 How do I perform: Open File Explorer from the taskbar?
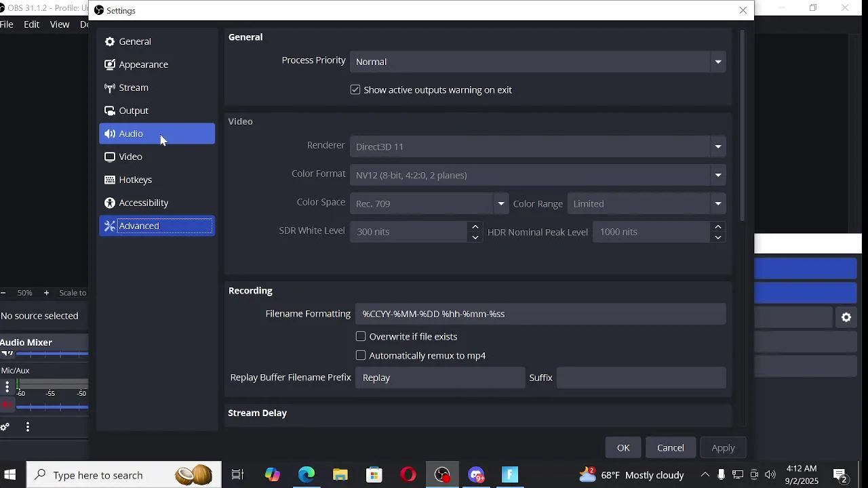340,475
